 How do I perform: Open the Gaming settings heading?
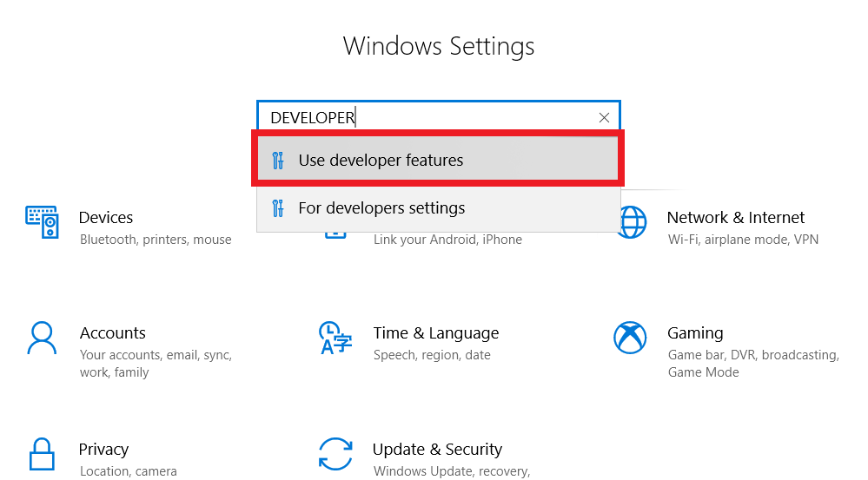(695, 333)
